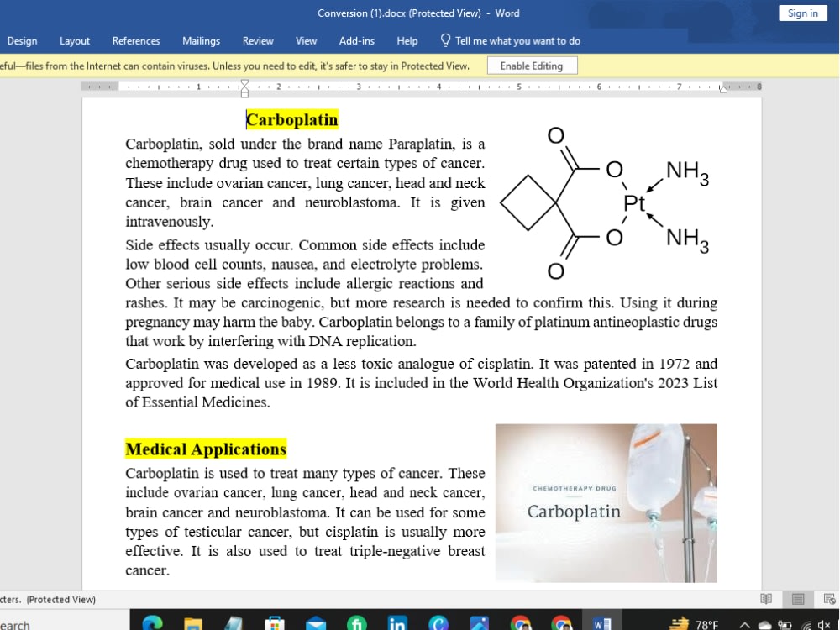The width and height of the screenshot is (840, 630).
Task: Open Microsoft Store from the taskbar
Action: click(275, 623)
